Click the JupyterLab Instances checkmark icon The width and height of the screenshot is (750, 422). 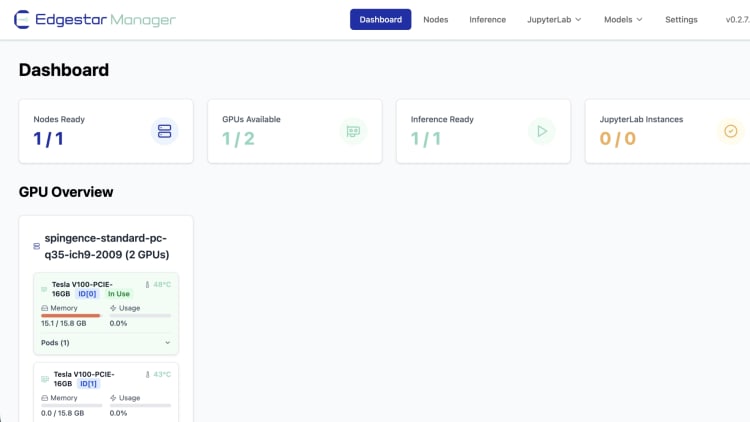point(731,131)
